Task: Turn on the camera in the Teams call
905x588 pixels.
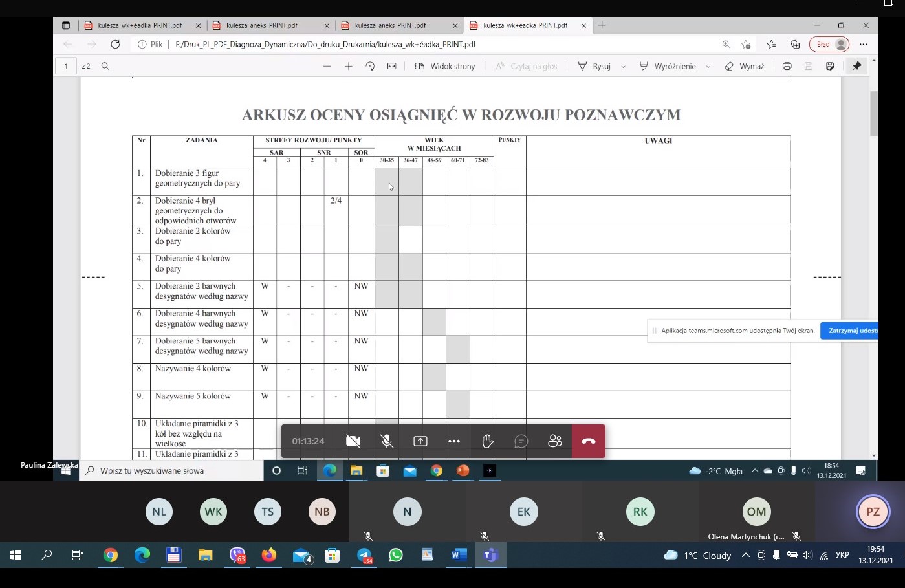Action: pyautogui.click(x=353, y=441)
